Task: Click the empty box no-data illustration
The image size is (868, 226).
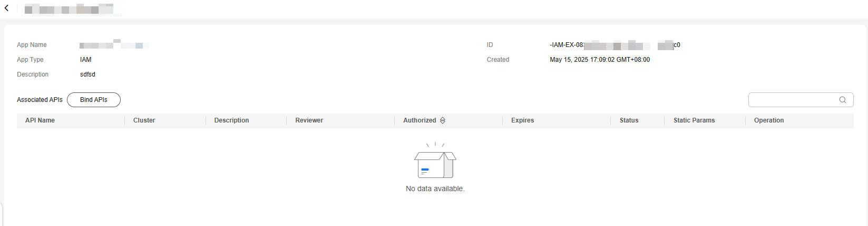Action: tap(435, 161)
